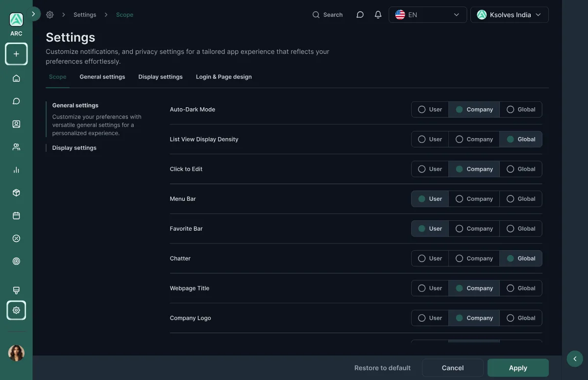Click Restore to default

[x=382, y=368]
